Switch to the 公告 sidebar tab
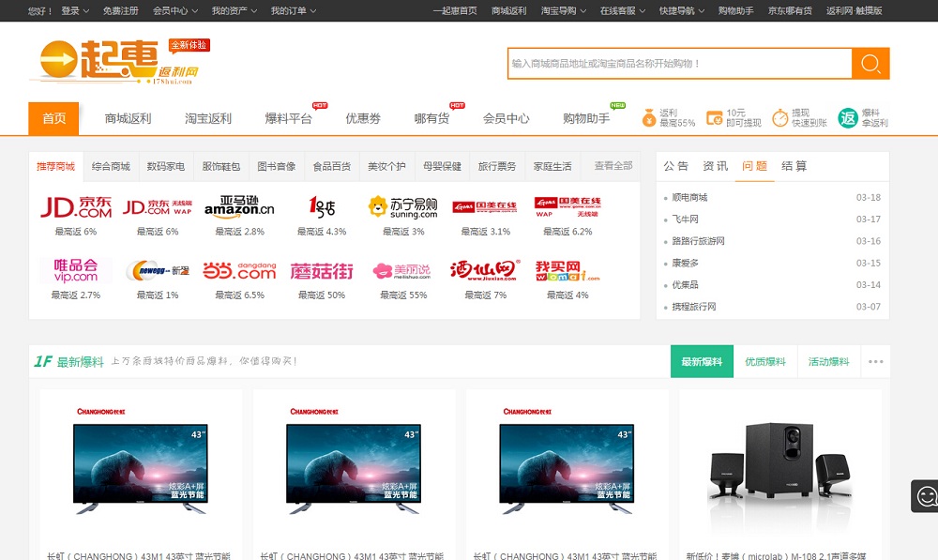The image size is (938, 560). point(676,166)
